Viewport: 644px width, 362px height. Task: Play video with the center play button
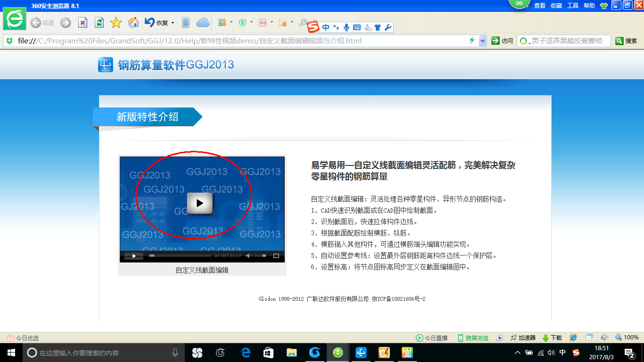tap(200, 203)
